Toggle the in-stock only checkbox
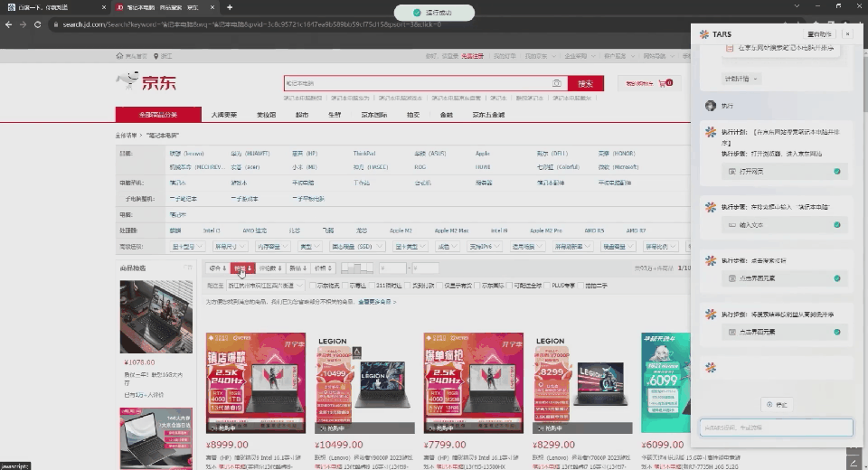The height and width of the screenshot is (470, 868). [440, 286]
